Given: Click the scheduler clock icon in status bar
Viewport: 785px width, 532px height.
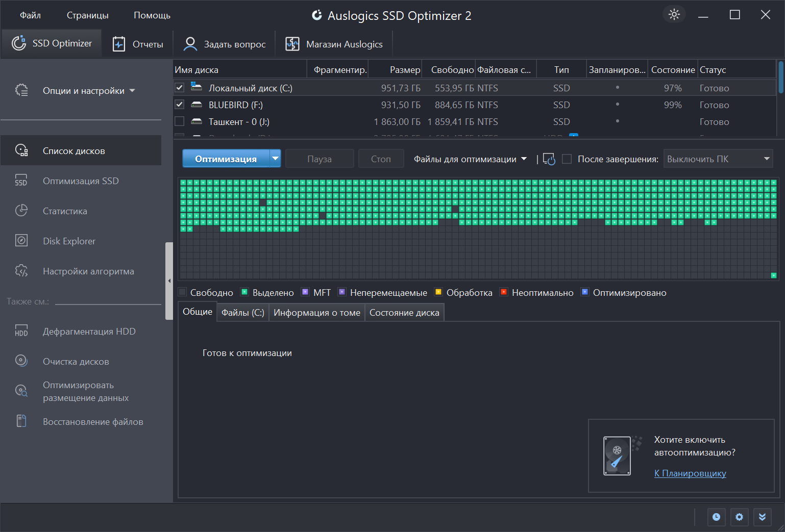Looking at the screenshot, I should click(x=716, y=517).
